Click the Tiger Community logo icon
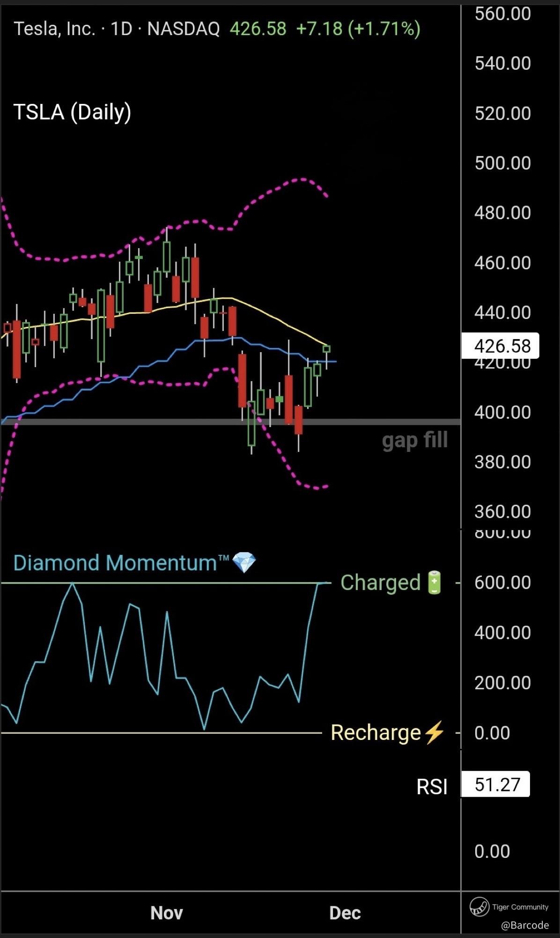 click(479, 907)
